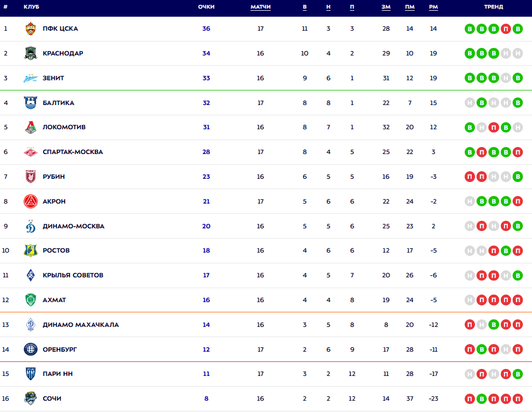Sort table by ОЧКИ column header
This screenshot has height=412, width=532.
206,7
